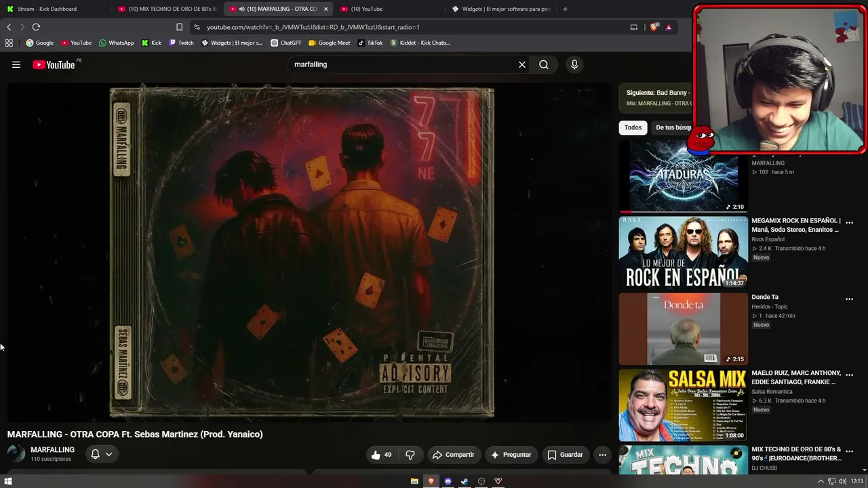Open options for Megamix Rock en Español
The image size is (868, 488).
pos(849,222)
